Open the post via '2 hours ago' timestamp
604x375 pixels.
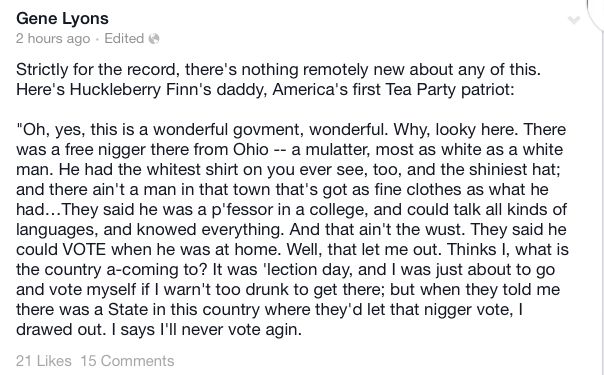(53, 39)
